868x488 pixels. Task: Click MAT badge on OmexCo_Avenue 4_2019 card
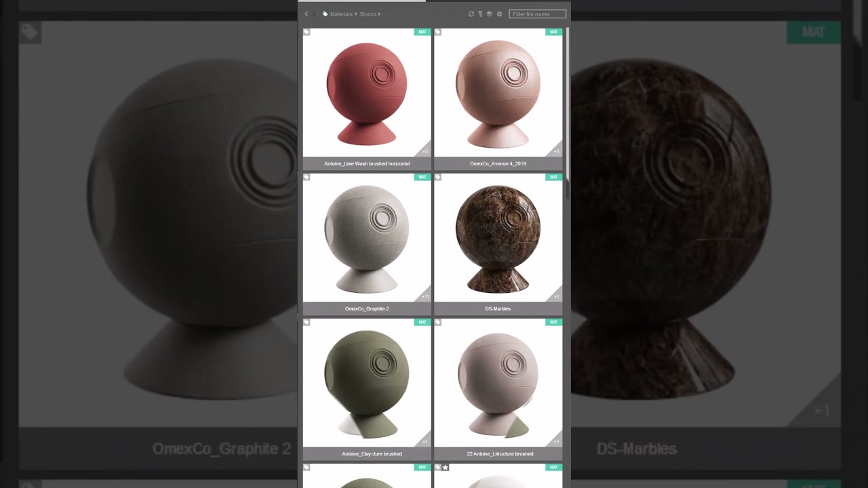pyautogui.click(x=553, y=32)
